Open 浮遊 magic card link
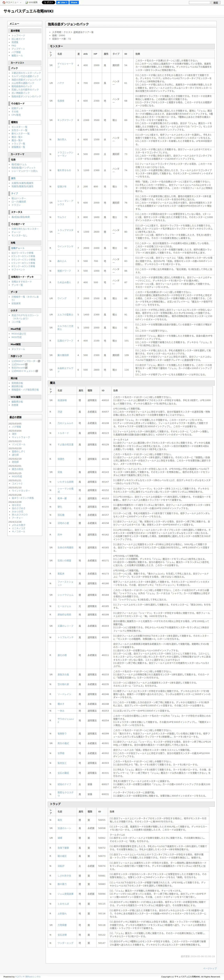Viewport: 224px width, 980px height. point(60,412)
